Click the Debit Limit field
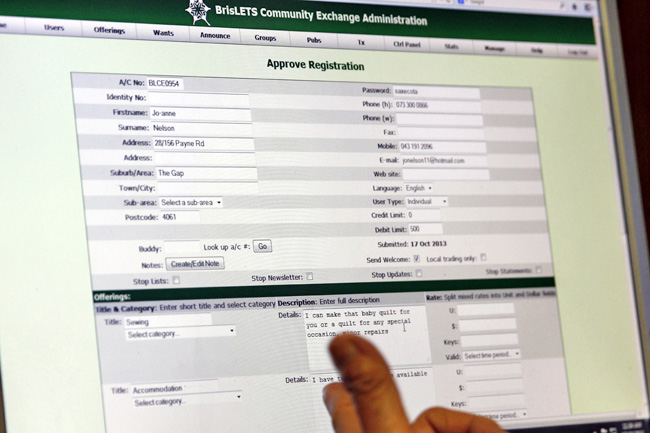Image resolution: width=650 pixels, height=433 pixels. (424, 229)
